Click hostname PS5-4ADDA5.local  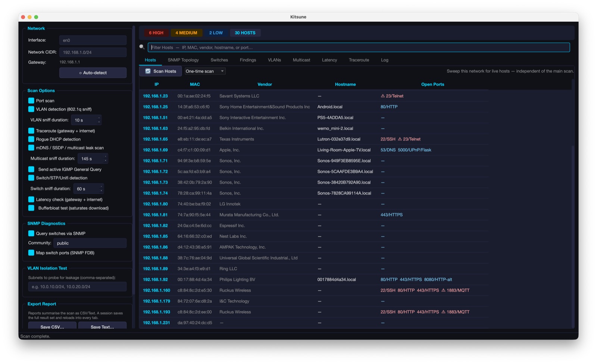click(335, 117)
